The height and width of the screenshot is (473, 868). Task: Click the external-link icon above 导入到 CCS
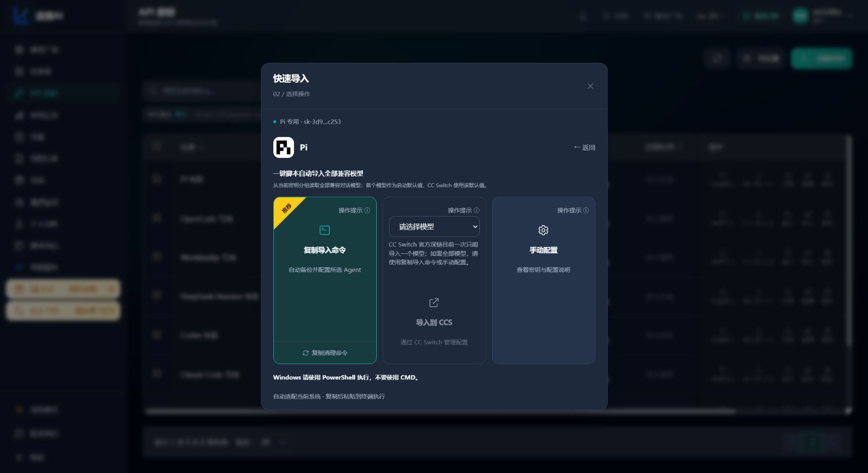click(434, 302)
